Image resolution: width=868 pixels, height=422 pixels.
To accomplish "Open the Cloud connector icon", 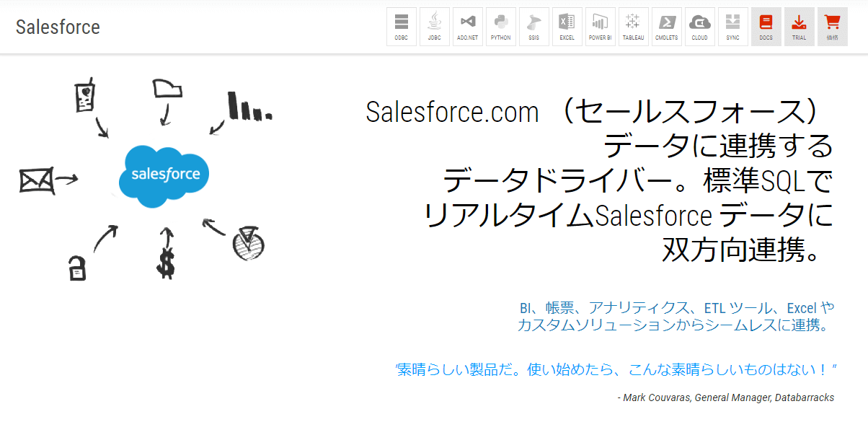I will click(699, 27).
